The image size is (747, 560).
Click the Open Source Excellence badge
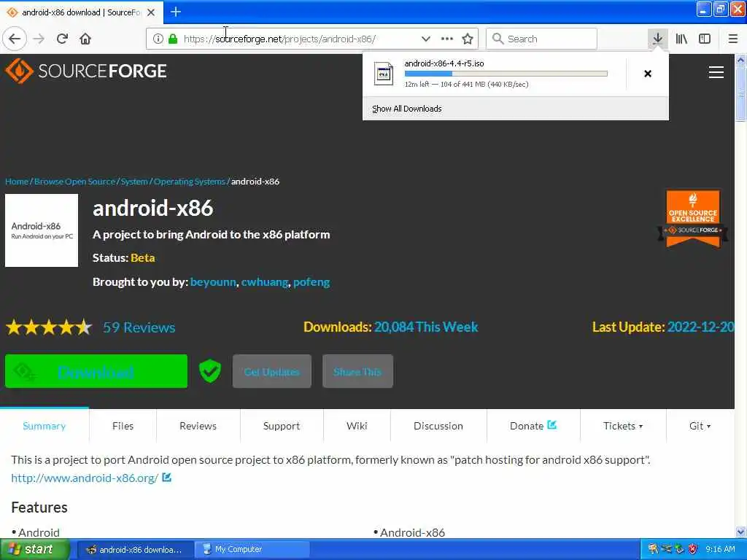coord(693,219)
